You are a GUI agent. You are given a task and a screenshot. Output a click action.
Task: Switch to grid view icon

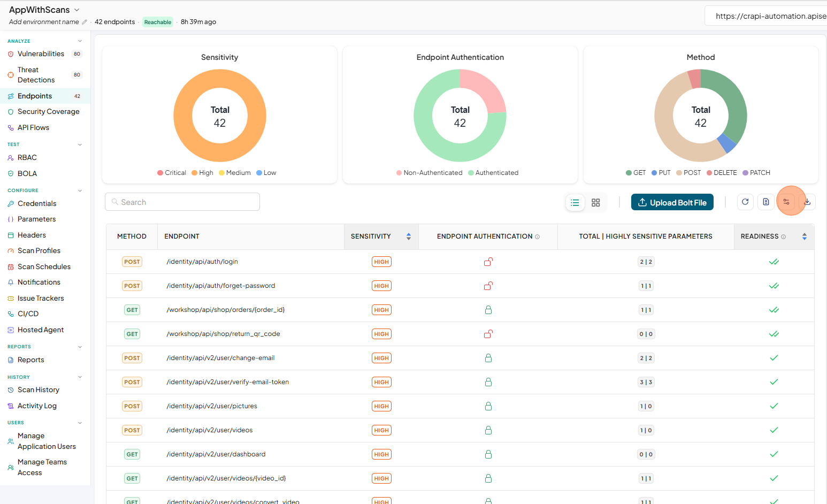click(x=596, y=203)
